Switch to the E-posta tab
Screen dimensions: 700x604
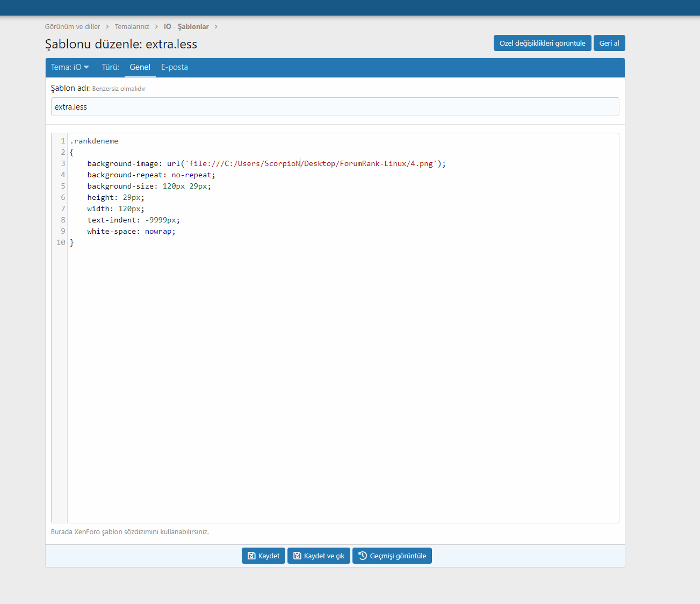coord(175,67)
